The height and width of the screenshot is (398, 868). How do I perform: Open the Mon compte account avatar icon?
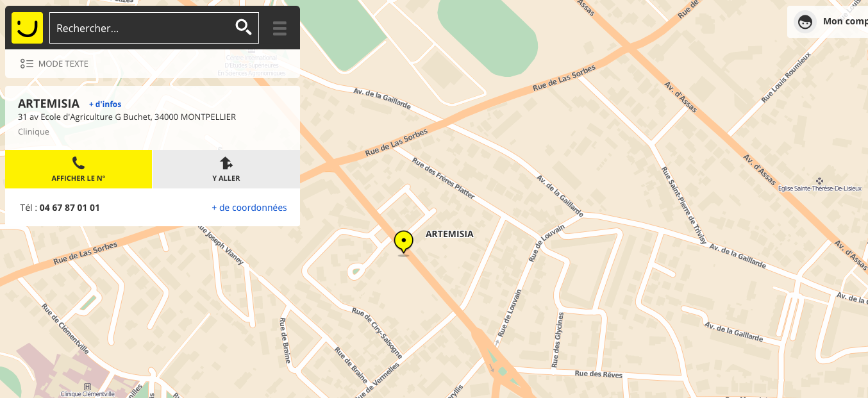pyautogui.click(x=805, y=22)
